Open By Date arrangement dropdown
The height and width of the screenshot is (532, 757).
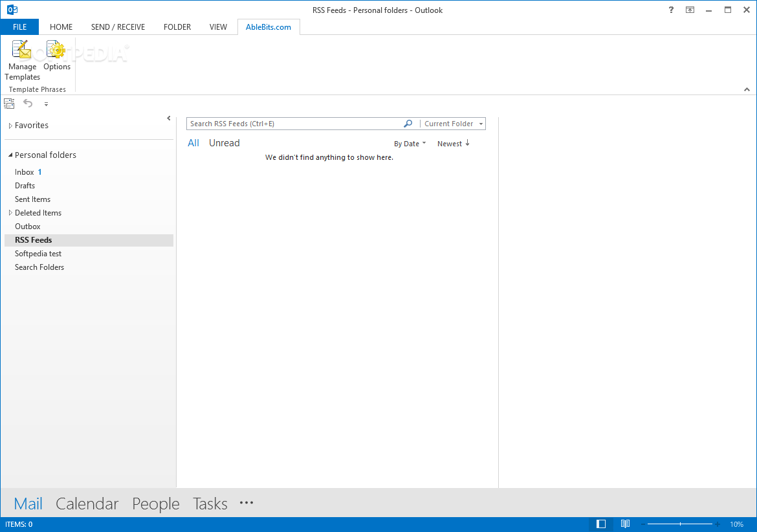(x=410, y=144)
